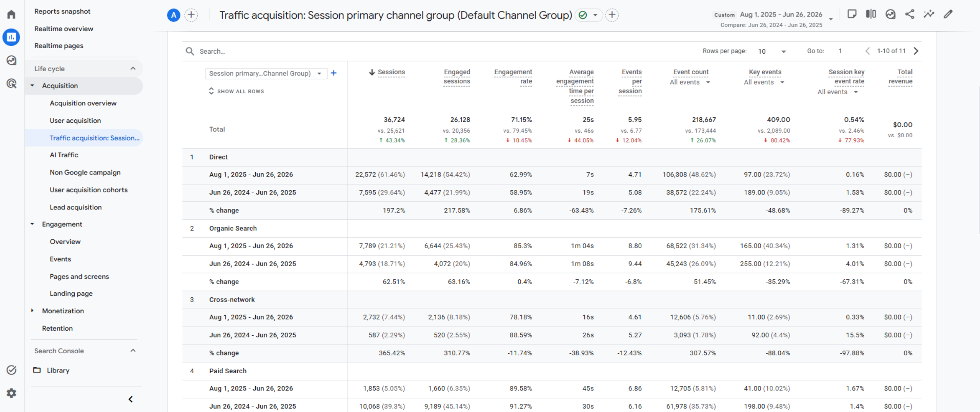Screen dimensions: 980x412
Task: Open Session key event rate All events dropdown
Action: (x=837, y=92)
